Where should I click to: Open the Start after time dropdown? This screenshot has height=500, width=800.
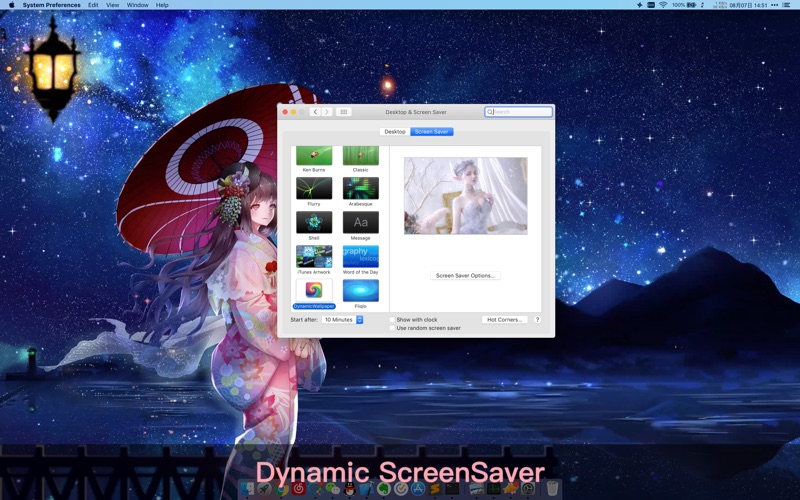coord(343,320)
